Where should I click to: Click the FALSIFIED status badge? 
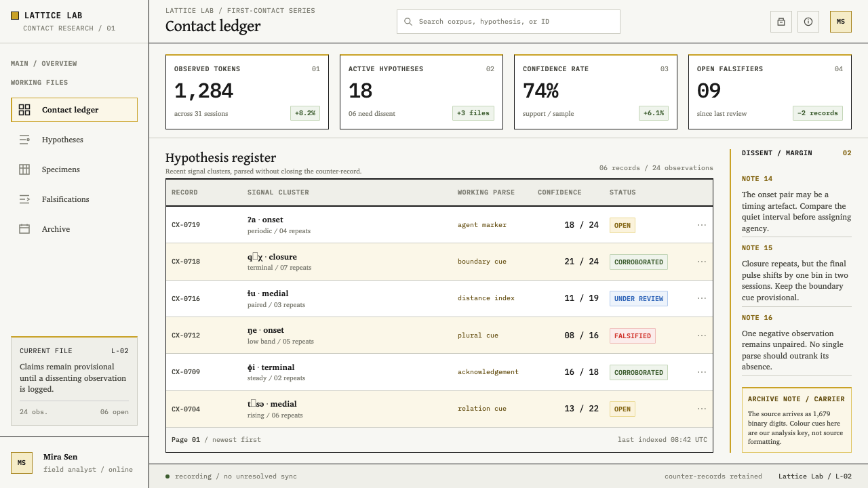[633, 335]
